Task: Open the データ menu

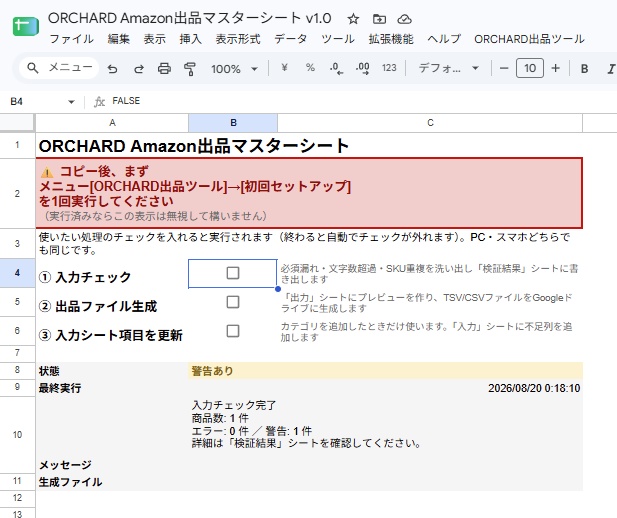Action: (290, 39)
